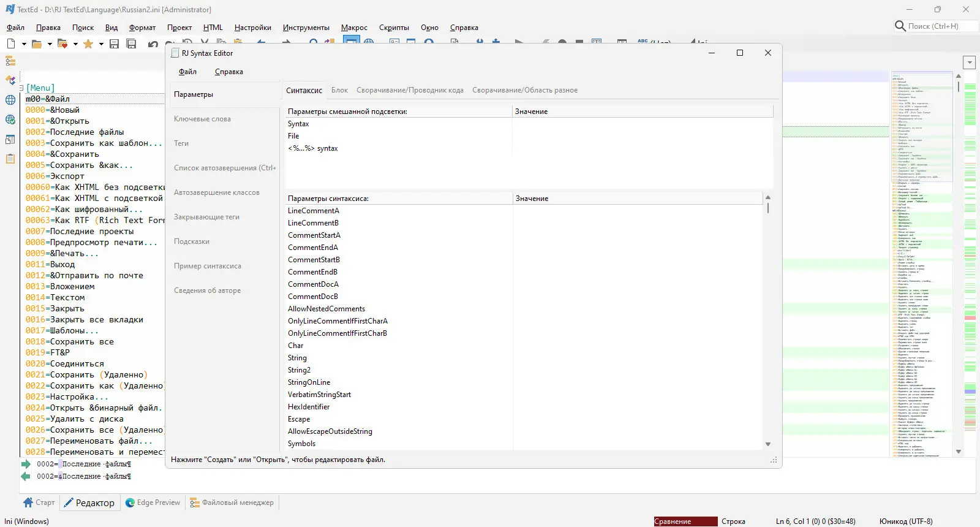This screenshot has width=980, height=527.
Task: Switch to the Старт bottom tab
Action: [x=39, y=502]
